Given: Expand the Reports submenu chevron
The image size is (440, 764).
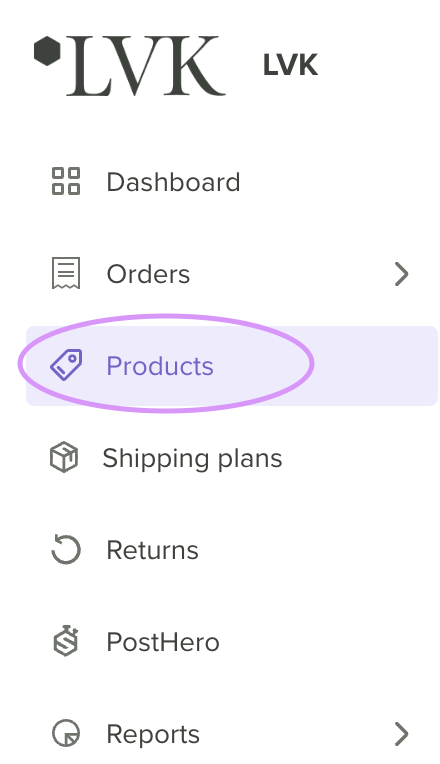Looking at the screenshot, I should [402, 734].
